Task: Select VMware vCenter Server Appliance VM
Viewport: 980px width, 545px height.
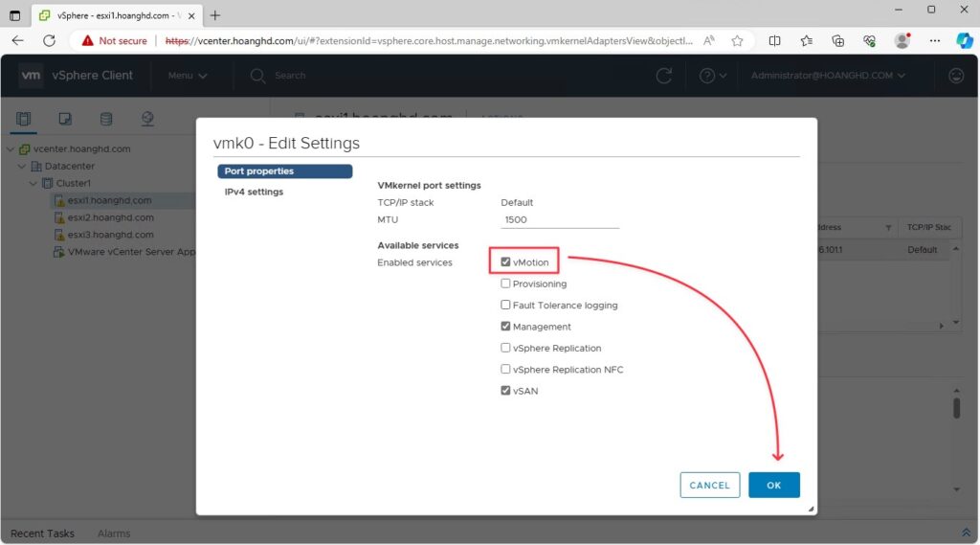Action: 131,252
